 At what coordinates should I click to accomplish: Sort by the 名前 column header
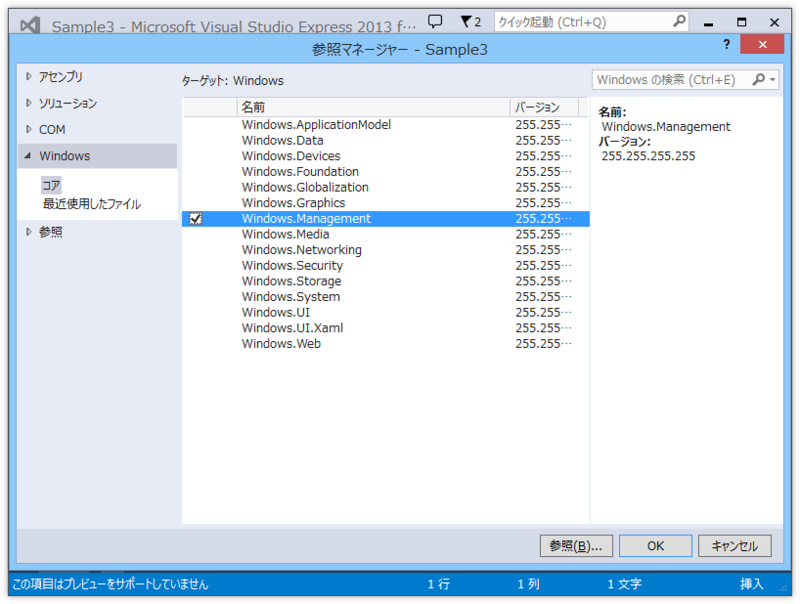click(373, 107)
